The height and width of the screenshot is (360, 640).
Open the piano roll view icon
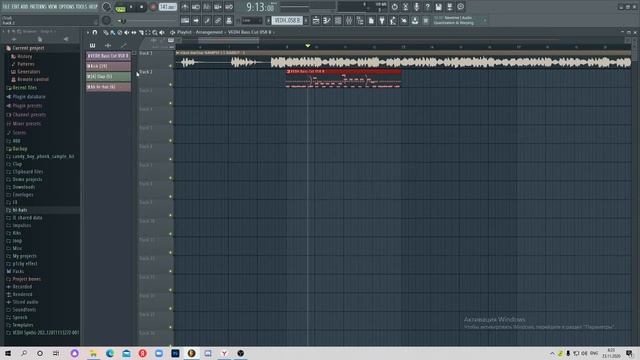coord(327,20)
